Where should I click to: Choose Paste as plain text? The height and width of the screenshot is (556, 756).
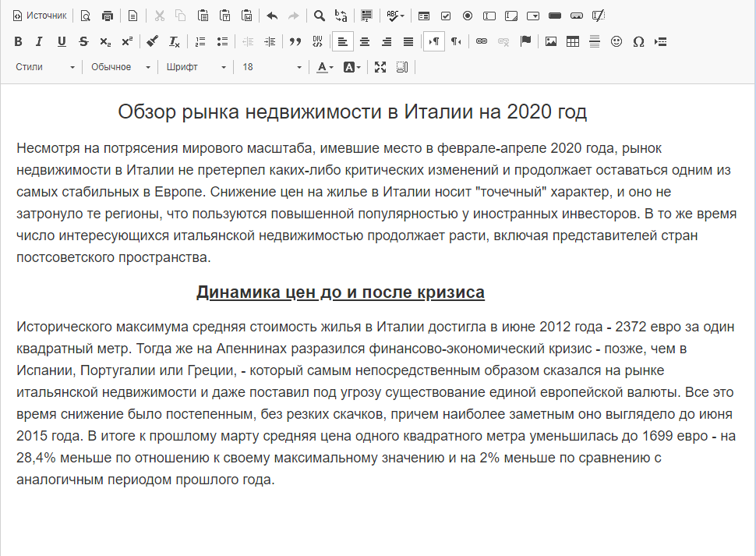coord(224,16)
